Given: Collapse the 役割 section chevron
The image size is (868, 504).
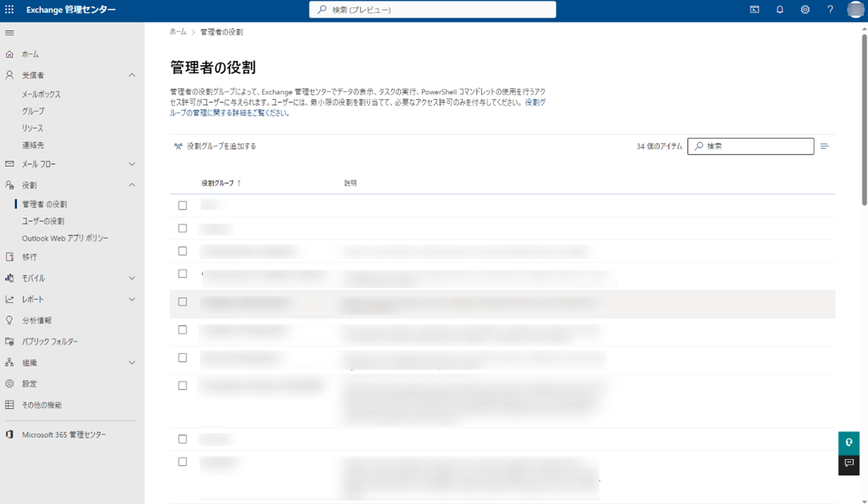Looking at the screenshot, I should point(132,185).
